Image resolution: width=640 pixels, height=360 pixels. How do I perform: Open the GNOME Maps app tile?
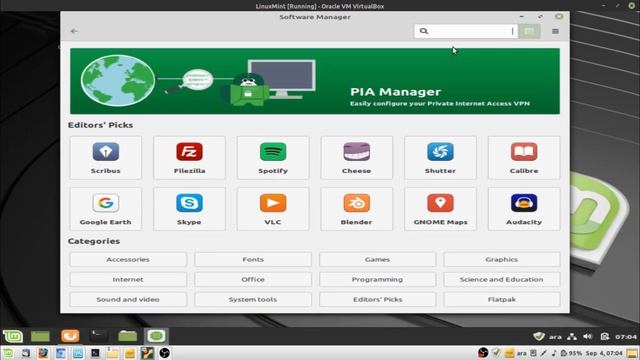440,209
